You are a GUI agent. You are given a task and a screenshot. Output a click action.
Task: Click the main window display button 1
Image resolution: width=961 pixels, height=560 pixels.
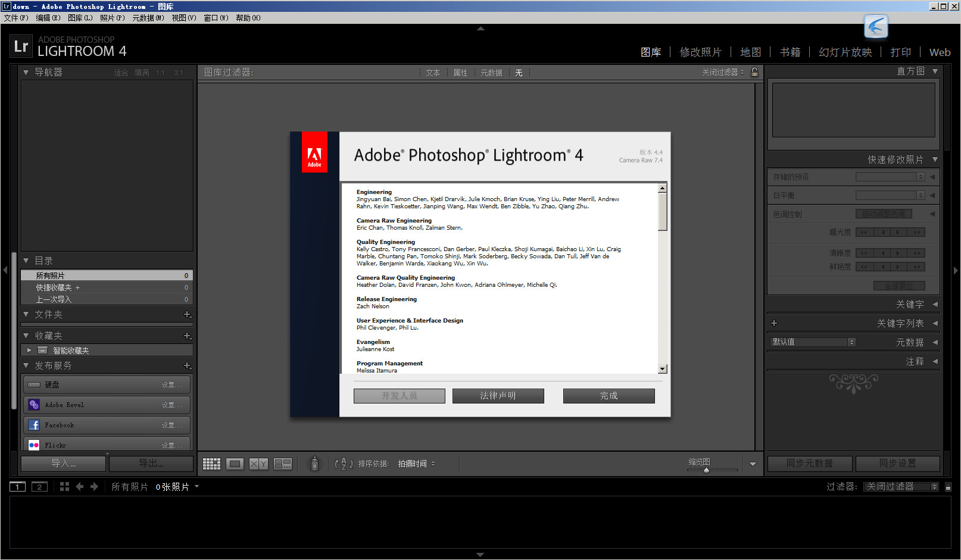(17, 487)
